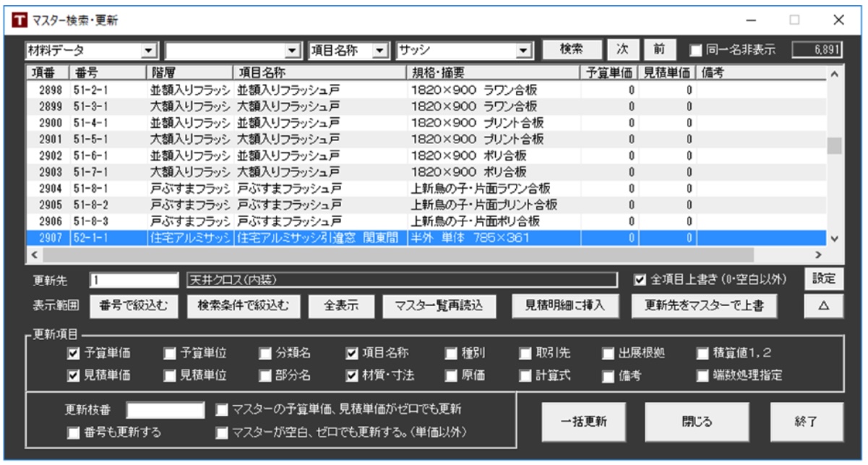Screen dimensions: 868x465
Task: Click the 備考 column header
Action: point(761,72)
